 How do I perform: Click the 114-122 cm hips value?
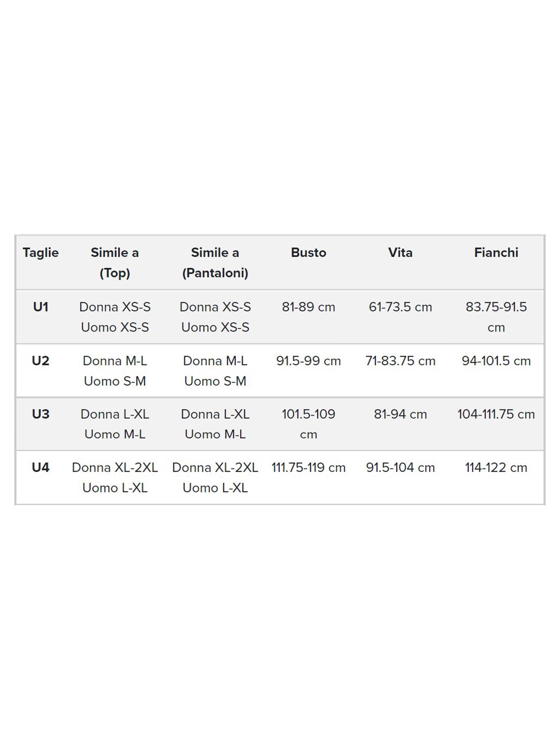point(496,468)
